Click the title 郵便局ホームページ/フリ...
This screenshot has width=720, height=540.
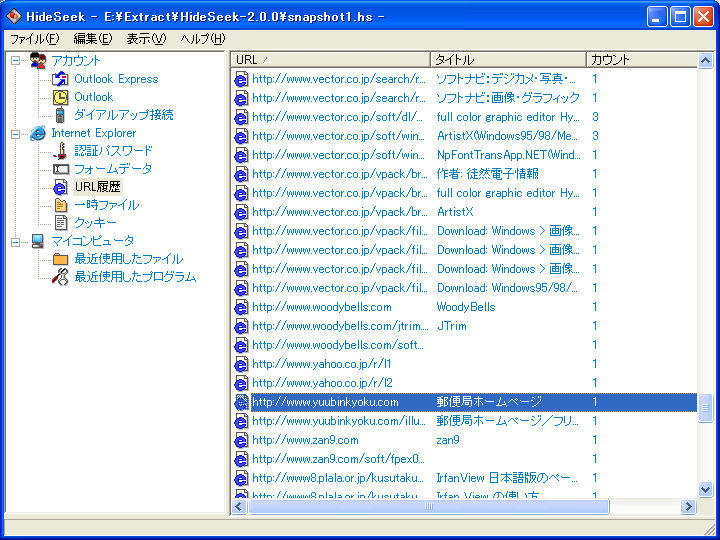click(x=508, y=421)
